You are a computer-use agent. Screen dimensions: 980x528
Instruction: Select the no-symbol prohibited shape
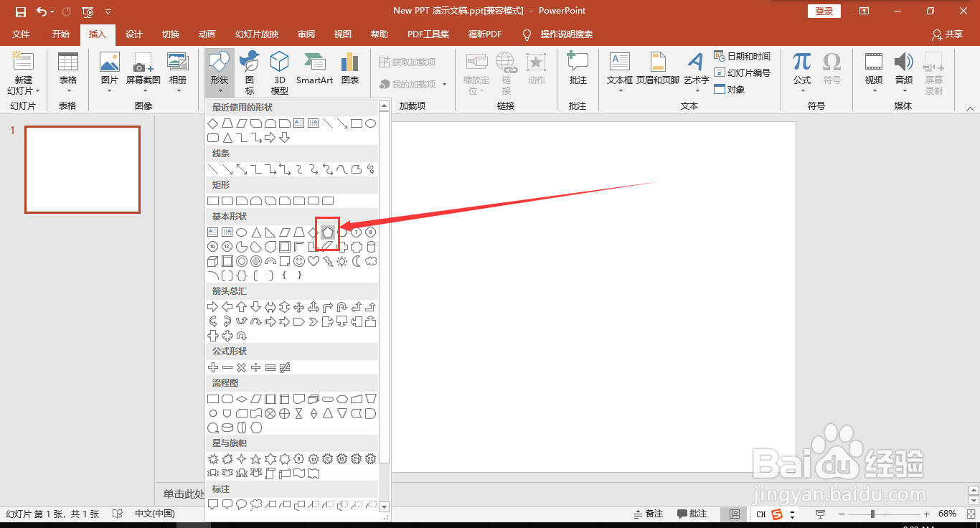click(x=256, y=261)
